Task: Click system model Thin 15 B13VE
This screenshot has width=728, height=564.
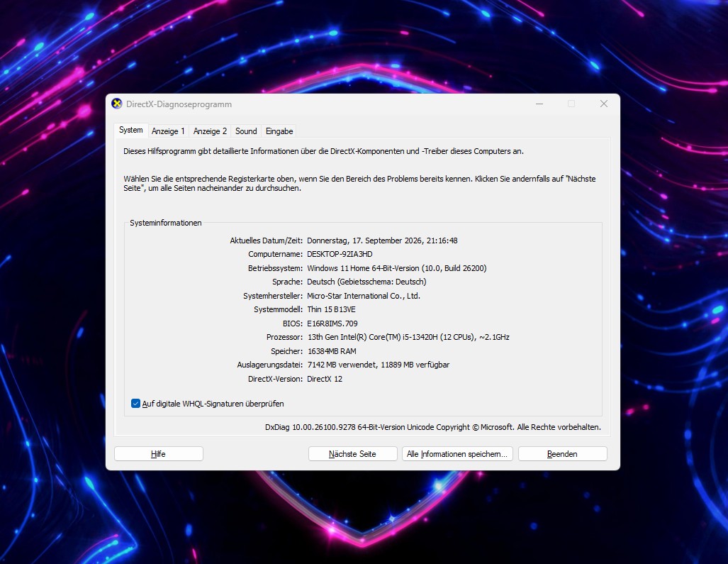Action: 331,309
